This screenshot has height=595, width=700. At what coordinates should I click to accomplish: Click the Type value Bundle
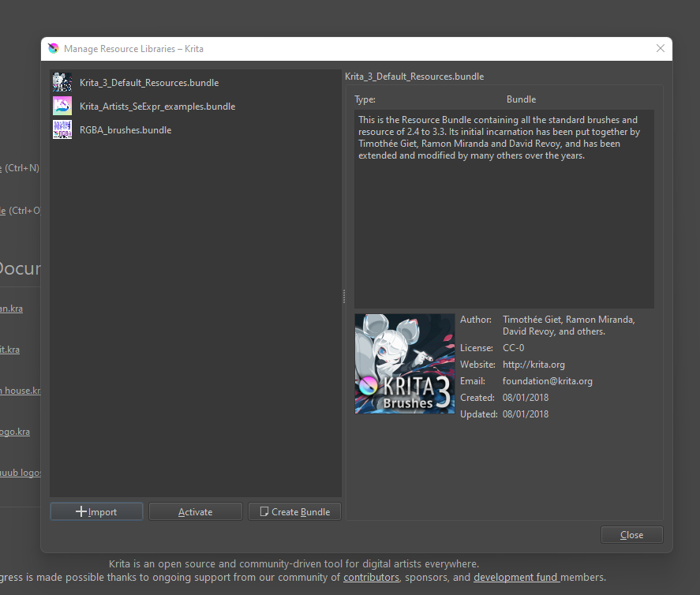pyautogui.click(x=521, y=99)
